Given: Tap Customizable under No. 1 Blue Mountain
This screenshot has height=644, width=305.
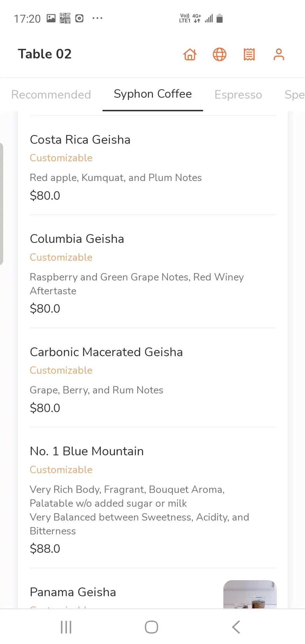Looking at the screenshot, I should [61, 470].
